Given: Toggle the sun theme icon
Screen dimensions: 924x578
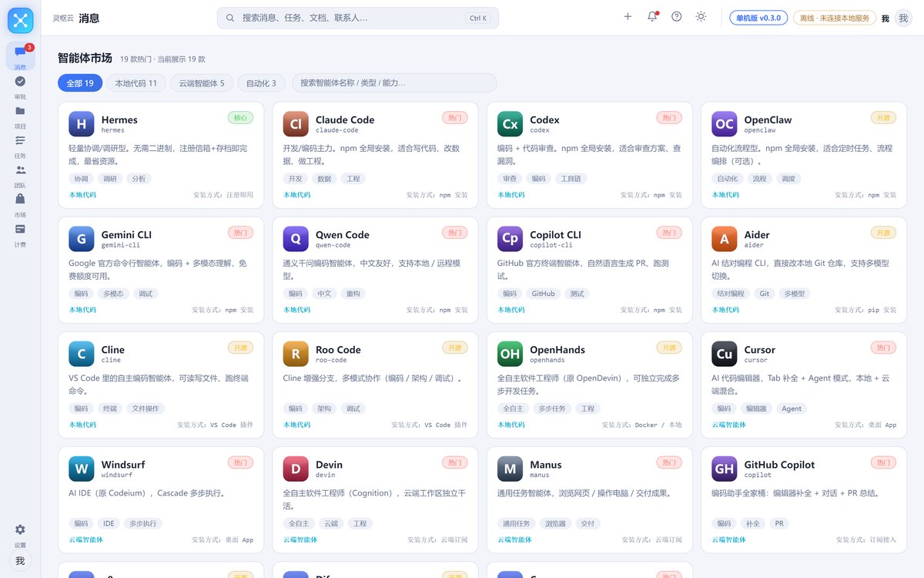Looking at the screenshot, I should [x=701, y=16].
